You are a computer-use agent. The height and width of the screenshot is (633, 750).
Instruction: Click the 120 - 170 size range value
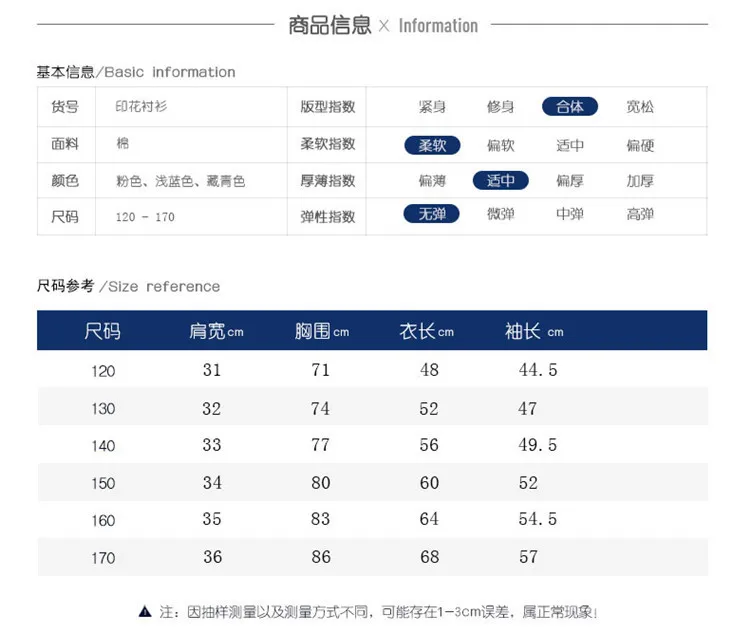point(145,217)
